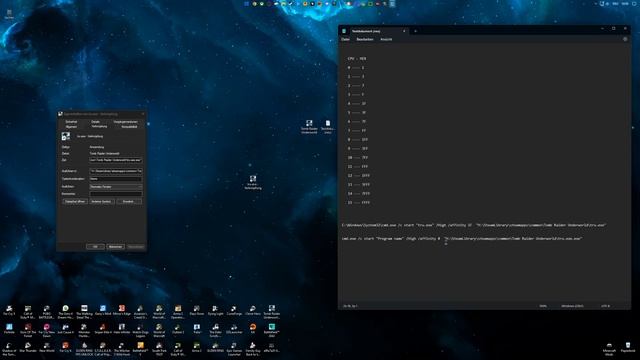
Task: Select the Textdokument (neu) desktop file icon
Action: 328,127
